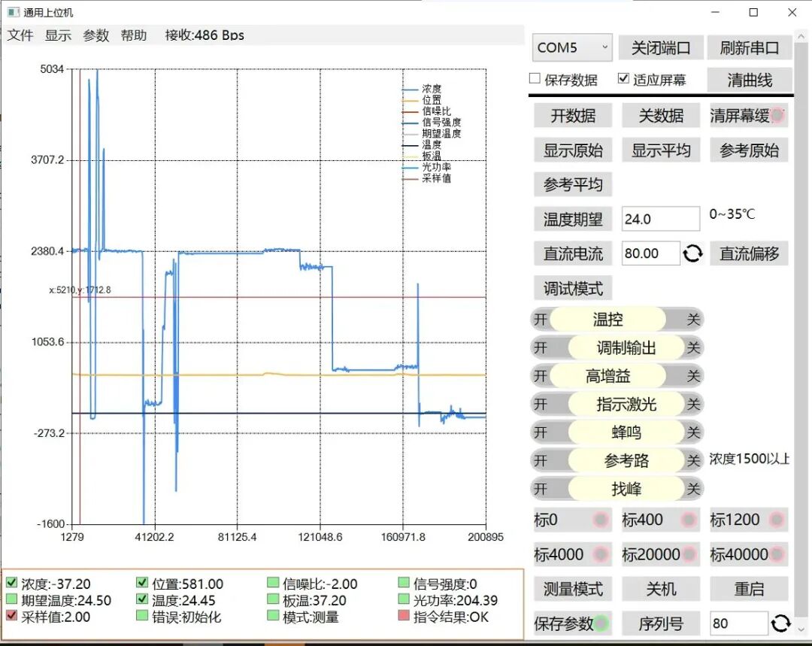This screenshot has height=646, width=812.
Task: Toggle the 浓度 curve checkbox
Action: click(11, 584)
